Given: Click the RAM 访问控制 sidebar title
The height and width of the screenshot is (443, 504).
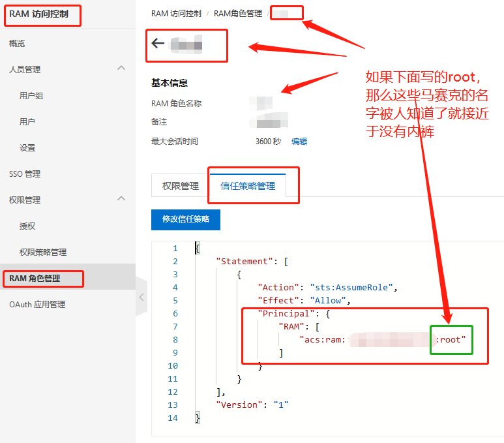Looking at the screenshot, I should pyautogui.click(x=38, y=14).
